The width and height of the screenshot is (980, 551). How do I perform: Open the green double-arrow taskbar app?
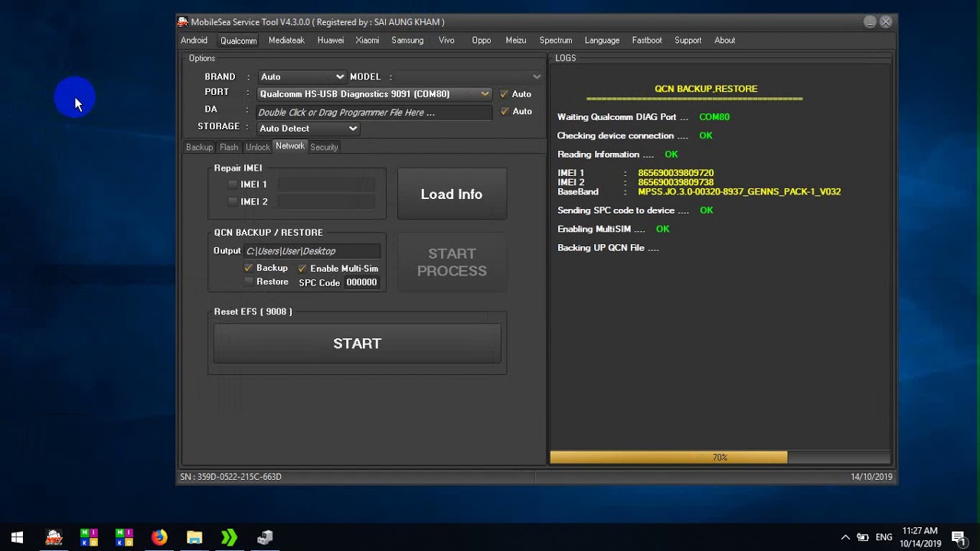[x=229, y=537]
